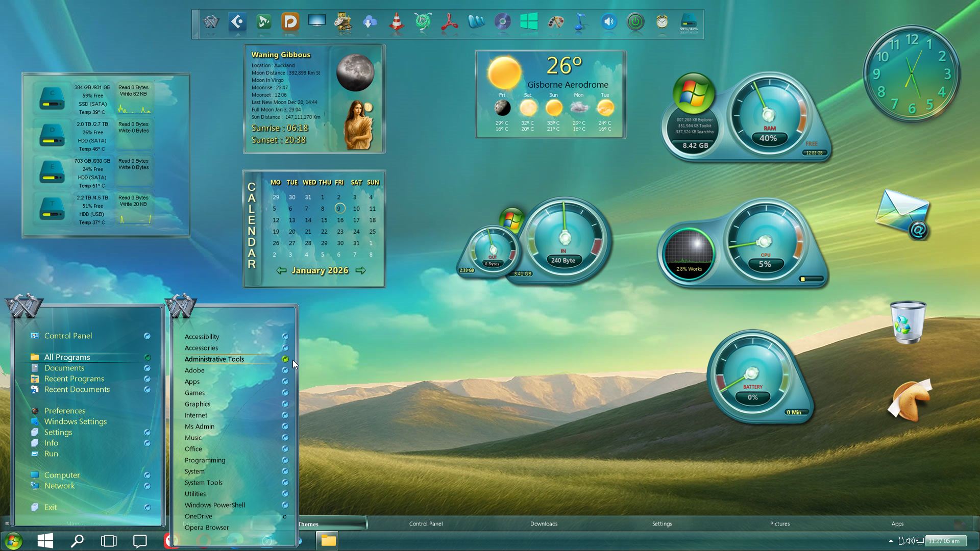Click the green power button dock icon
Viewport: 980px width, 551px height.
(x=635, y=22)
